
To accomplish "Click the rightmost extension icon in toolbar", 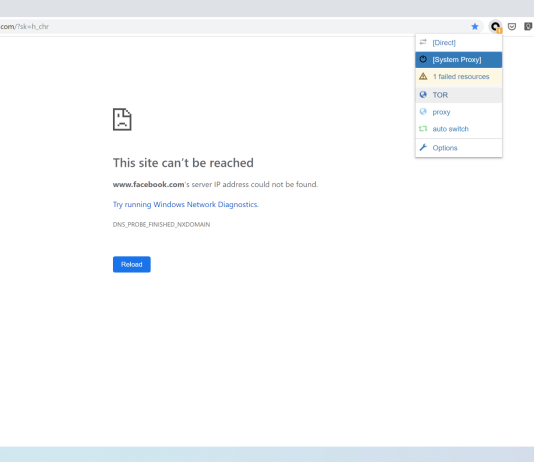I will click(x=528, y=27).
